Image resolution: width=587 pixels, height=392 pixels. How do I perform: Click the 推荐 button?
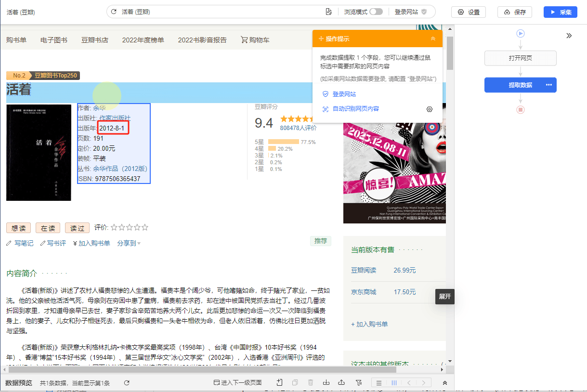[x=321, y=241]
